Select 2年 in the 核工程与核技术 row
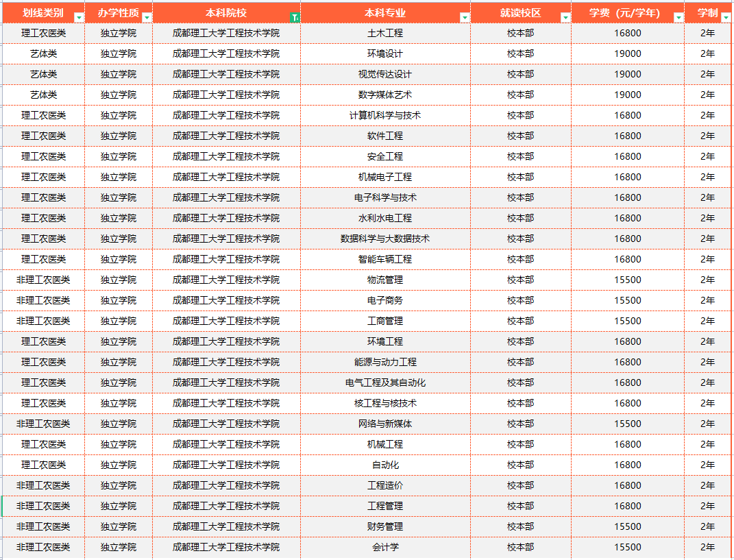Screen dimensions: 734x560 (707, 404)
